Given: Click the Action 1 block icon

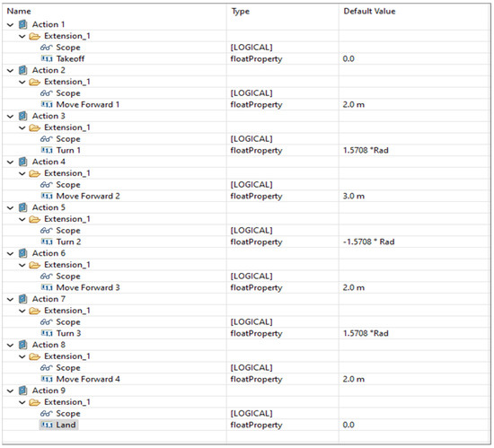Looking at the screenshot, I should pyautogui.click(x=23, y=24).
